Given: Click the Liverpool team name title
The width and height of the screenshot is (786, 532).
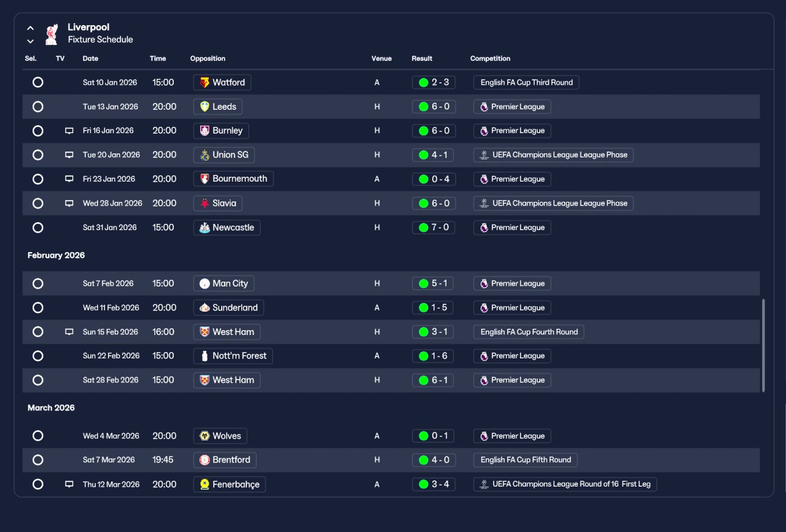Looking at the screenshot, I should pyautogui.click(x=88, y=27).
